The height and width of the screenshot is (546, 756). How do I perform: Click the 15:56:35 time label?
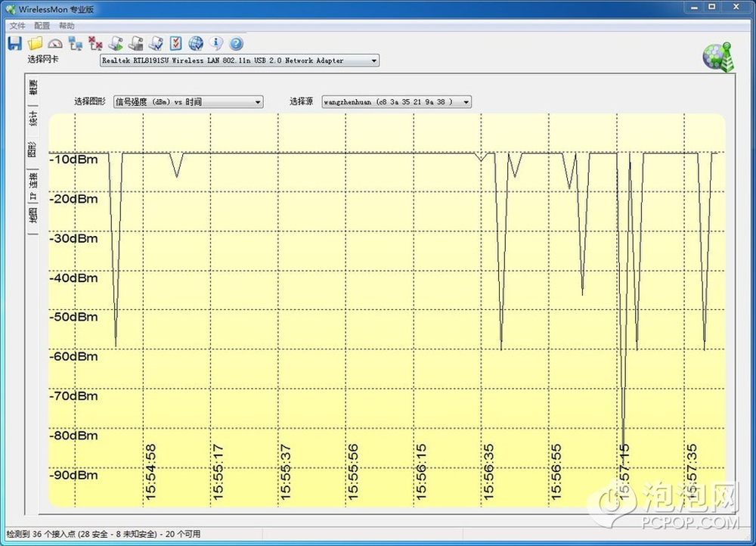[x=488, y=472]
